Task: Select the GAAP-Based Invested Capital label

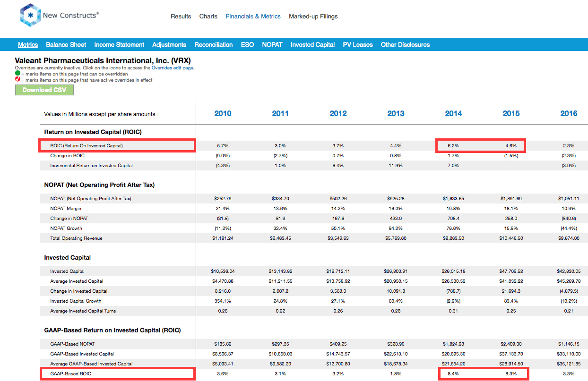Action: 82,354
